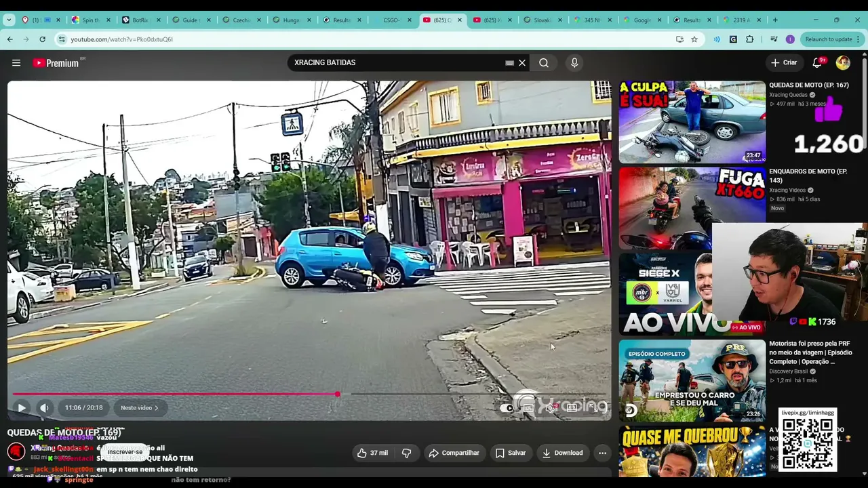Open 'QUEDAS DE MOTO (EP. 167)' title

pos(809,85)
